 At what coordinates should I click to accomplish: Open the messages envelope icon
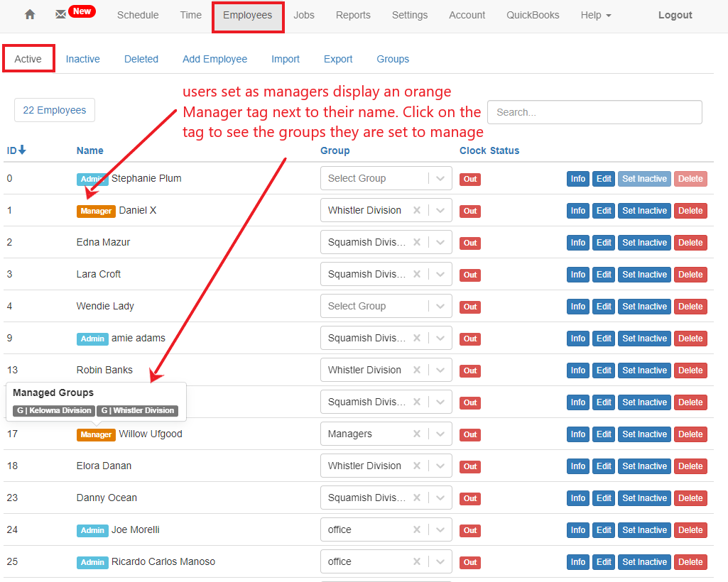point(61,15)
